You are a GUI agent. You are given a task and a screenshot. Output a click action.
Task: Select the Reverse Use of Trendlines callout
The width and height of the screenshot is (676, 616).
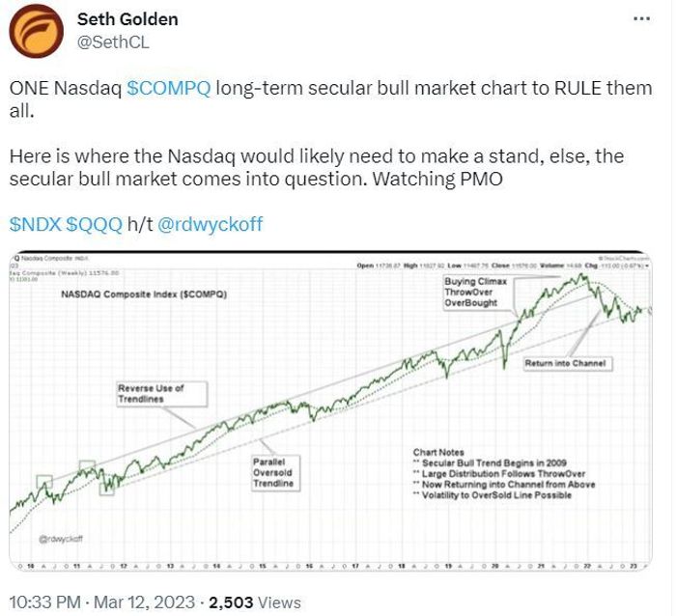point(161,394)
